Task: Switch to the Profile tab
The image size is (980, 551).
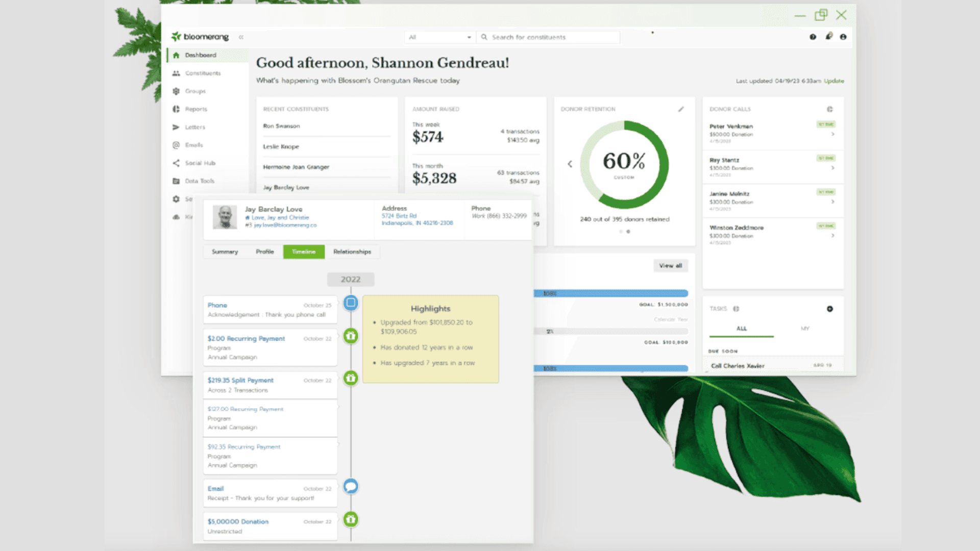Action: (x=265, y=252)
